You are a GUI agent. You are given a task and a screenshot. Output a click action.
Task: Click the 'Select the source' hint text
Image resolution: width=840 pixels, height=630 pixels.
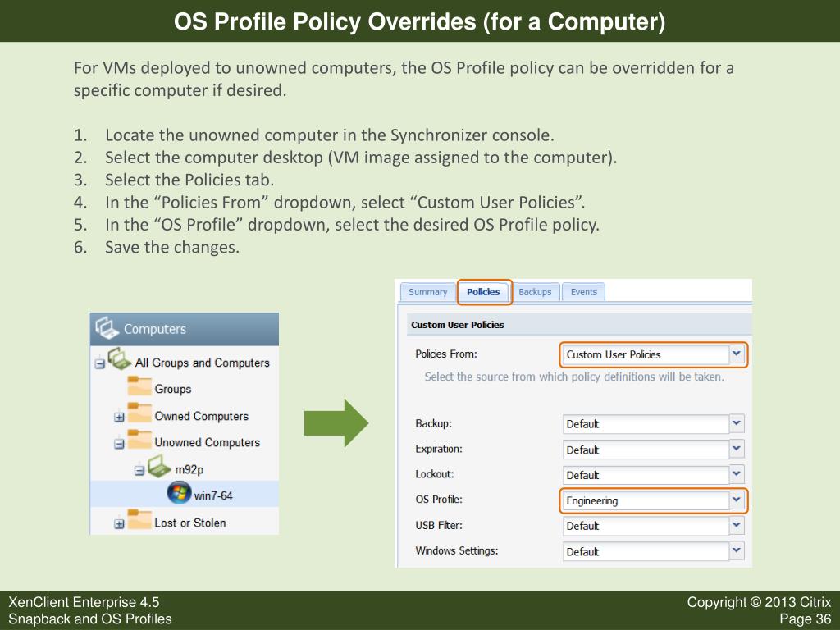coord(574,377)
